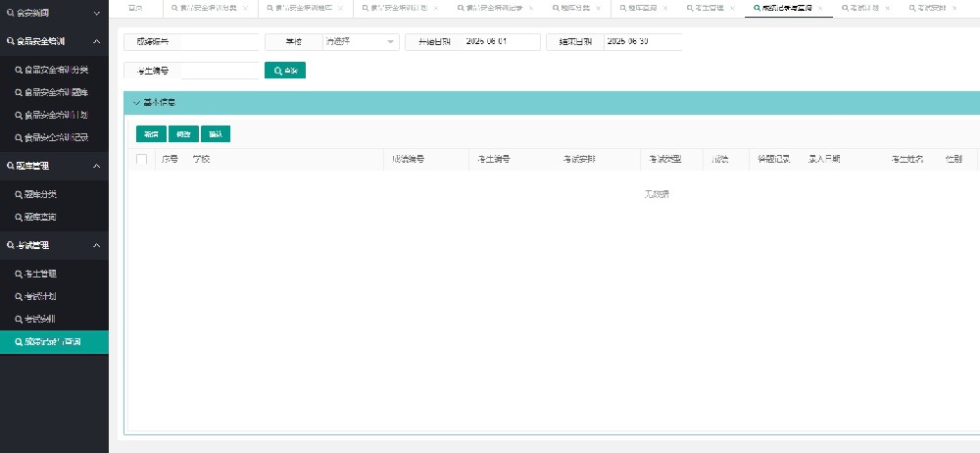
Task: Click the magnifier icon of 食品安全培训 menu group
Action: coord(9,42)
